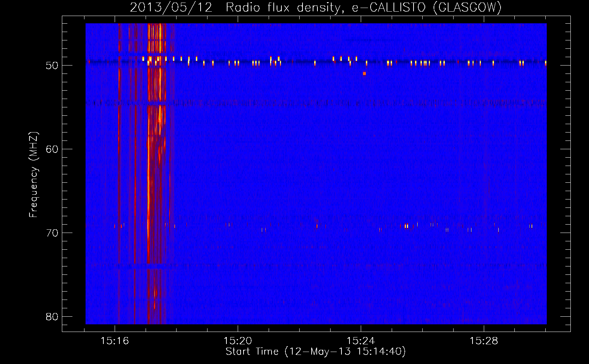
Task: Click the 60 frequency tick label
Action: click(x=52, y=149)
